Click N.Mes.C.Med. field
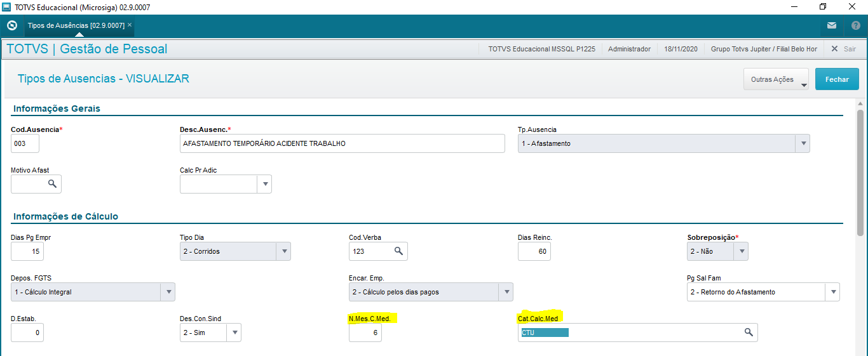 [365, 333]
